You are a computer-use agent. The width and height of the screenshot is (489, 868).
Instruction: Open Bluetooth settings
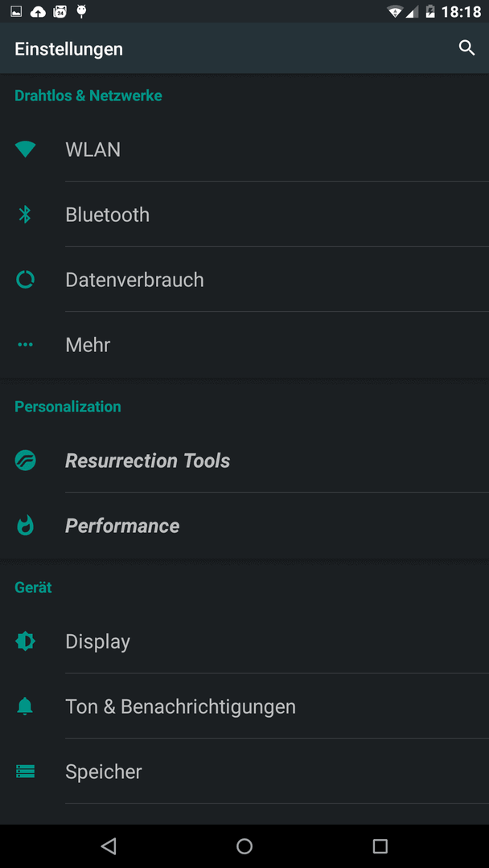click(x=244, y=215)
